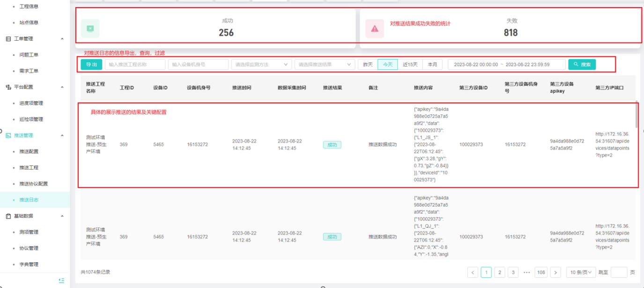Click the red failure warning icon
This screenshot has width=644, height=288.
click(x=374, y=29)
